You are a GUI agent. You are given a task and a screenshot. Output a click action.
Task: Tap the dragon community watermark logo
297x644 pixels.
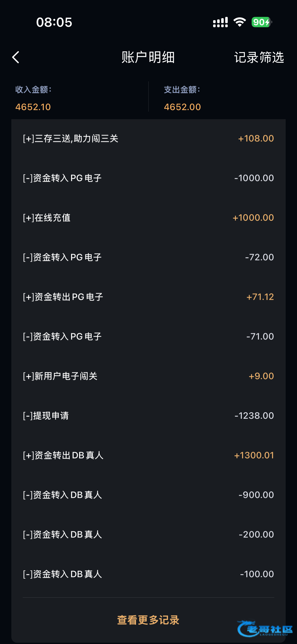click(x=265, y=629)
